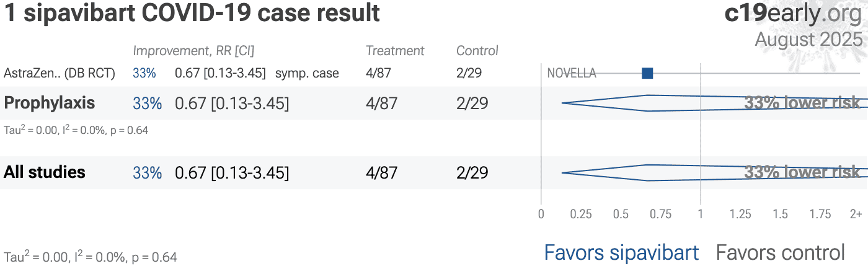The height and width of the screenshot is (266, 868).
Task: Select the Prophylaxis row heading
Action: pos(50,103)
